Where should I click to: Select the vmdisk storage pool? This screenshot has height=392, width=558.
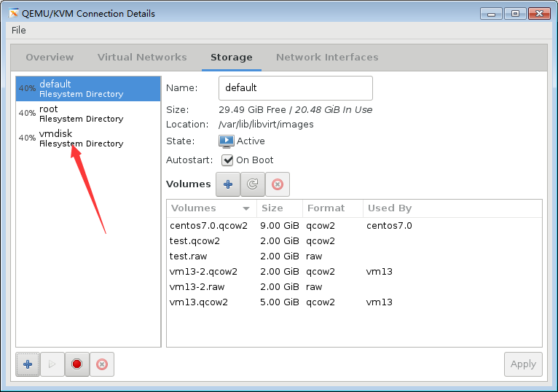point(88,138)
